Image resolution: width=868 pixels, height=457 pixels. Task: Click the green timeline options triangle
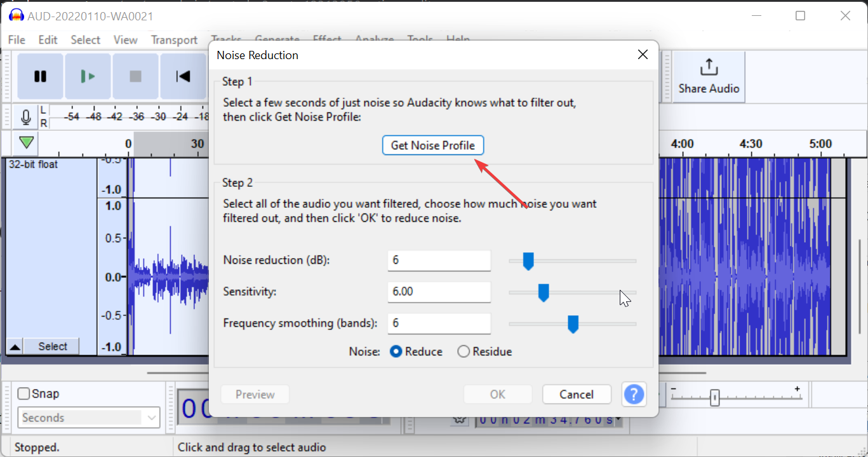(26, 142)
